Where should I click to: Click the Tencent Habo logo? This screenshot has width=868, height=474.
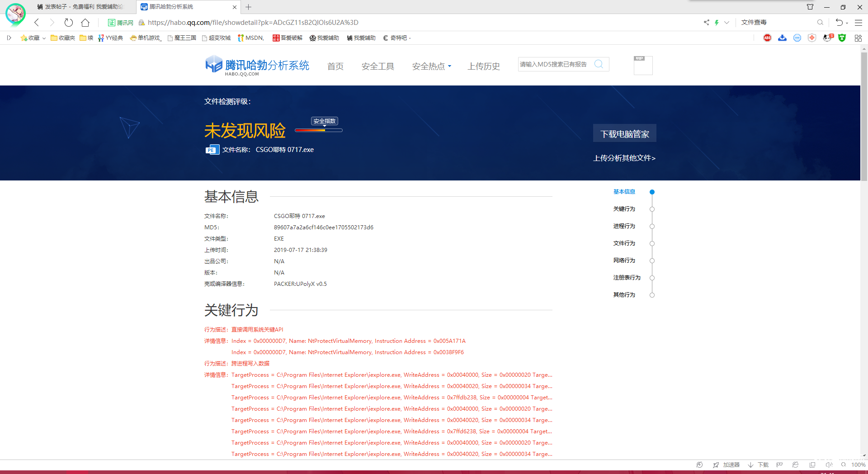(257, 66)
